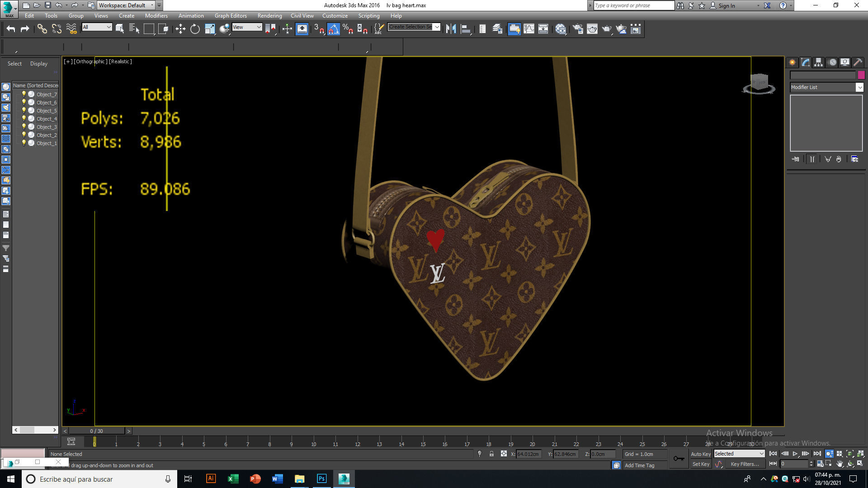Click the Bind to Space Warp tool

pyautogui.click(x=71, y=29)
